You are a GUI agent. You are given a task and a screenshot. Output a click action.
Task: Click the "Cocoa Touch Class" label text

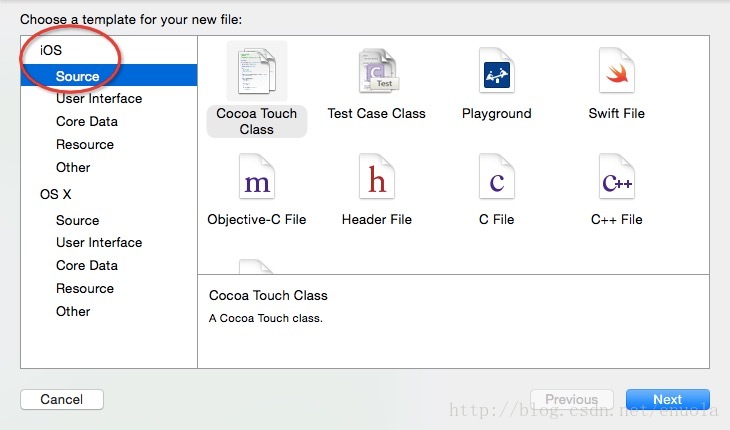[x=257, y=121]
